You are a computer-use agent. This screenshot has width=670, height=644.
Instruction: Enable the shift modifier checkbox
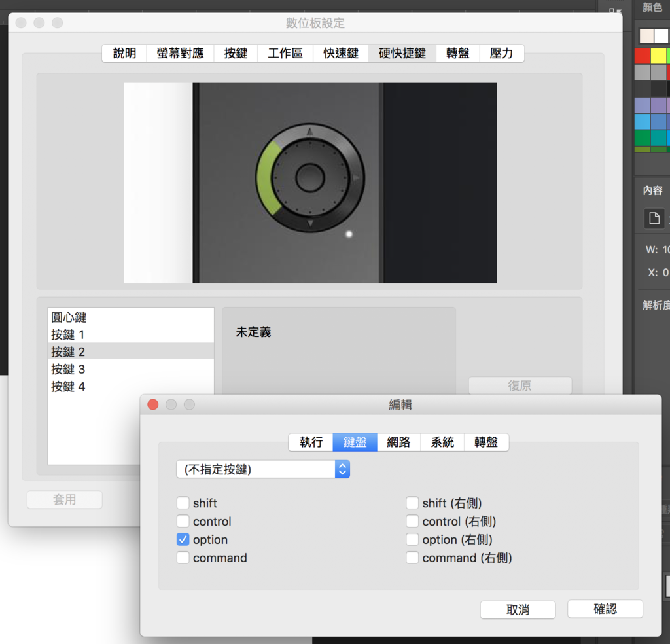pos(183,503)
